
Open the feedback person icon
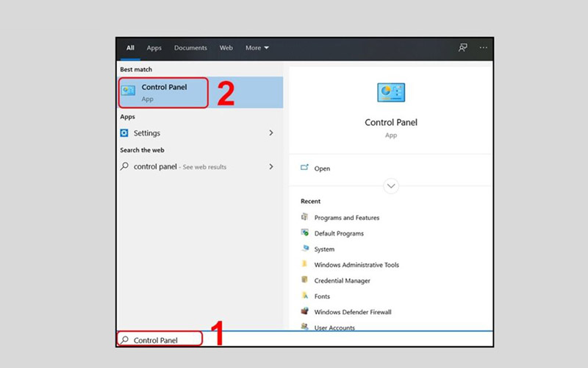click(x=463, y=48)
